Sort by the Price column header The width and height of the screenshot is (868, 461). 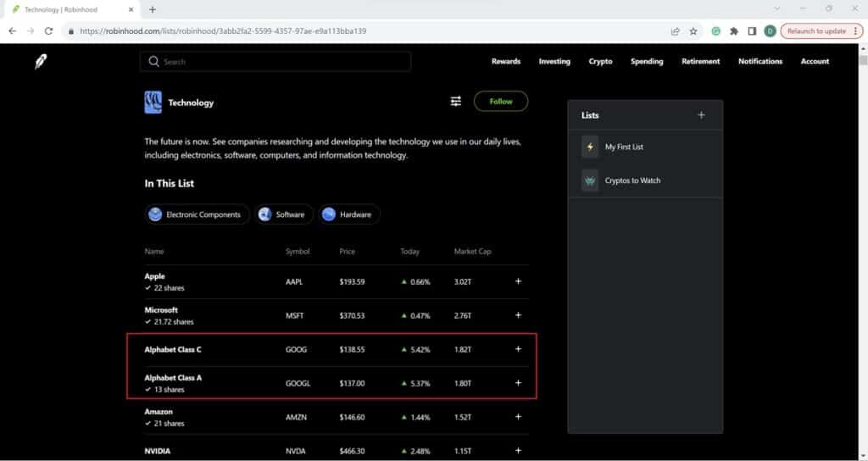(347, 251)
